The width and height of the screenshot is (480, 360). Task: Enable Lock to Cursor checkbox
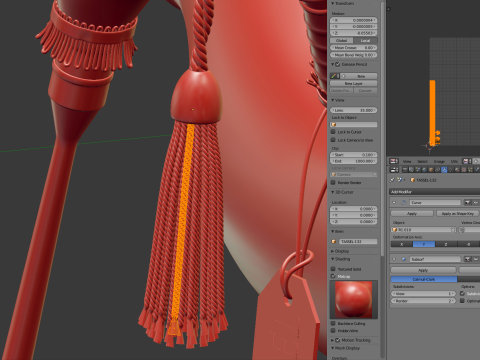click(333, 132)
